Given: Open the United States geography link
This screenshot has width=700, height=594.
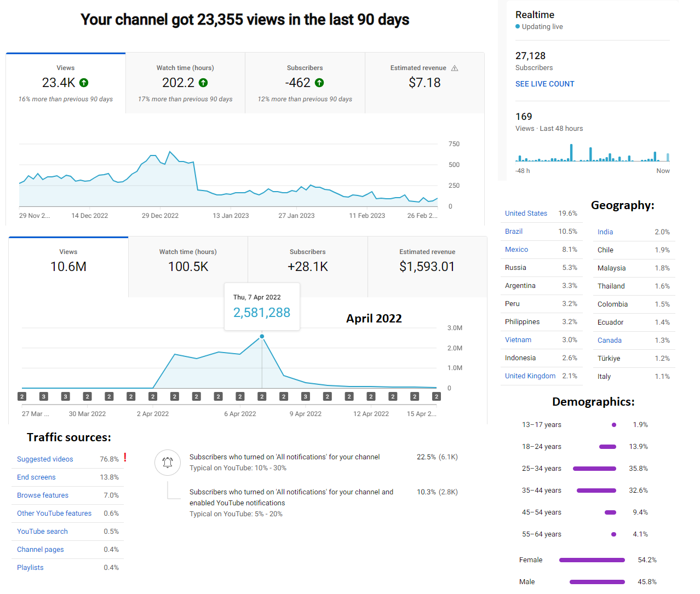Looking at the screenshot, I should [526, 214].
